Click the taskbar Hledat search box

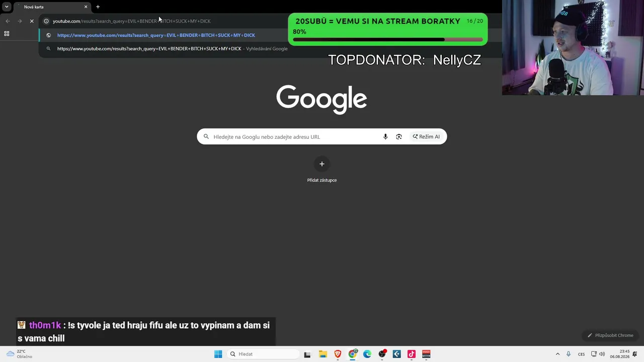(264, 354)
